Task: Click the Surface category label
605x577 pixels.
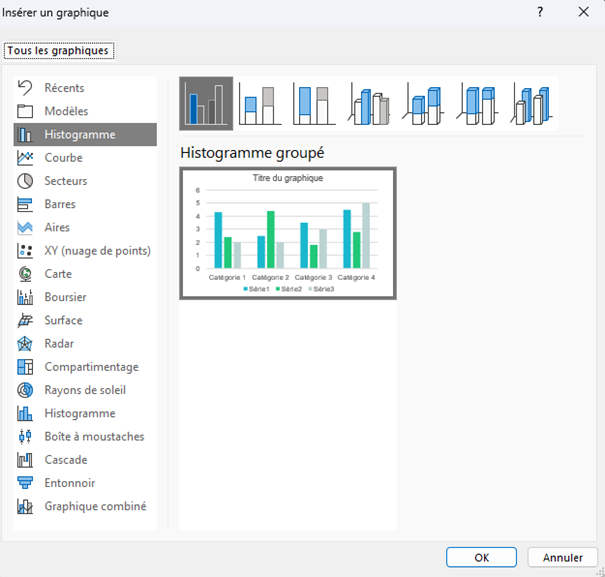Action: (x=63, y=320)
